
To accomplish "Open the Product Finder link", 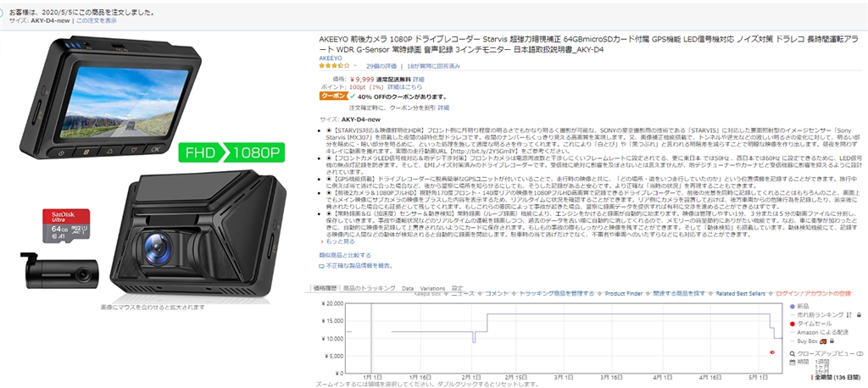I will pos(623,293).
